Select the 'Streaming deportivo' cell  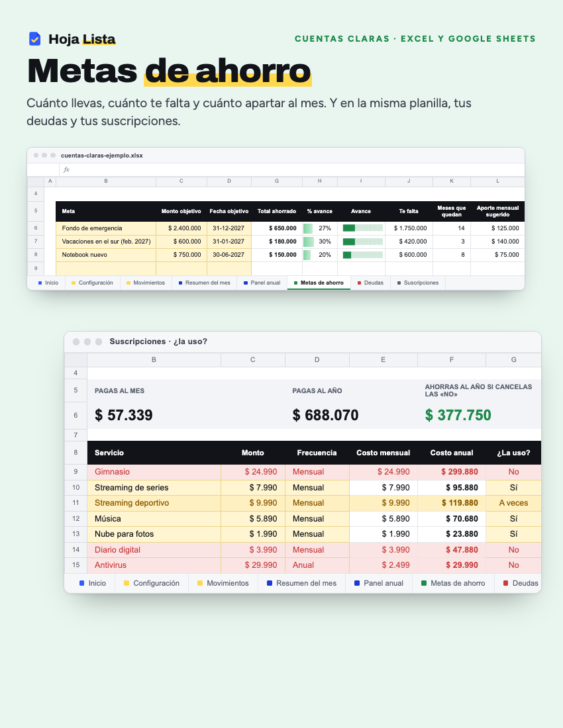coord(154,503)
